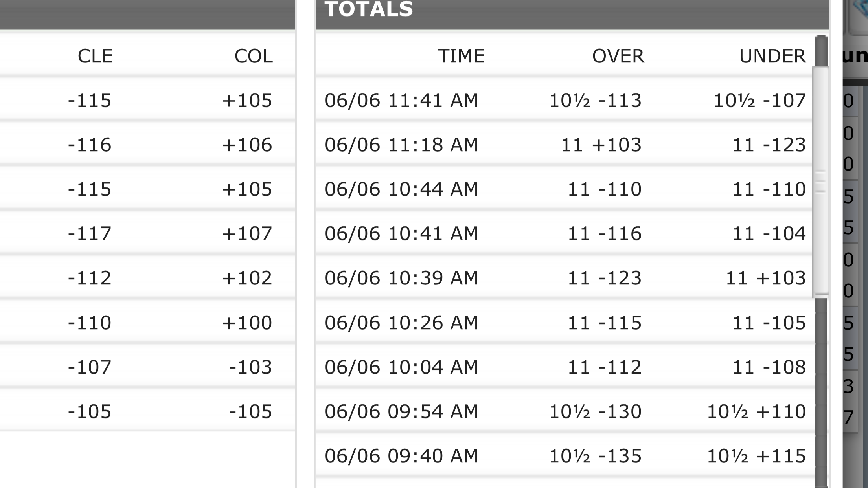Click the over value 11 -115
Viewport: 868px width, 488px height.
(605, 323)
